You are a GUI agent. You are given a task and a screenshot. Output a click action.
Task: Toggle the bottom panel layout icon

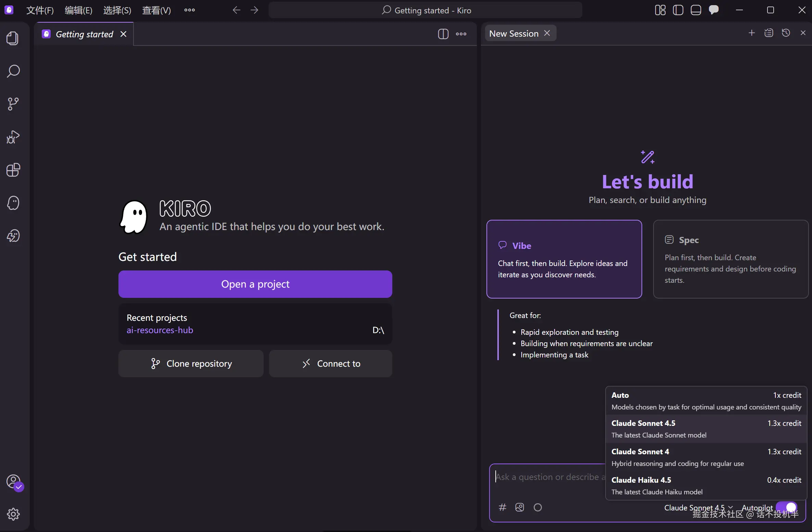click(696, 10)
